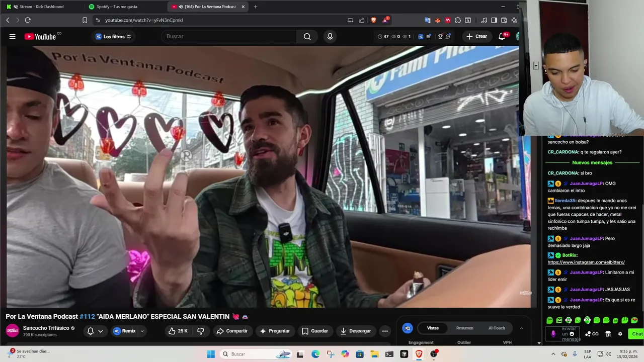The height and width of the screenshot is (362, 644).
Task: Open Kick chat settings gear
Action: tap(620, 334)
